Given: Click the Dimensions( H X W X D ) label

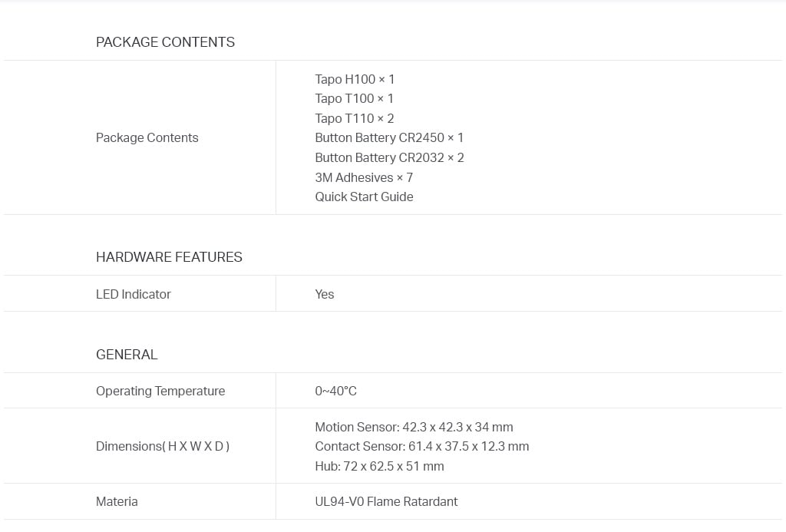Looking at the screenshot, I should point(163,446).
